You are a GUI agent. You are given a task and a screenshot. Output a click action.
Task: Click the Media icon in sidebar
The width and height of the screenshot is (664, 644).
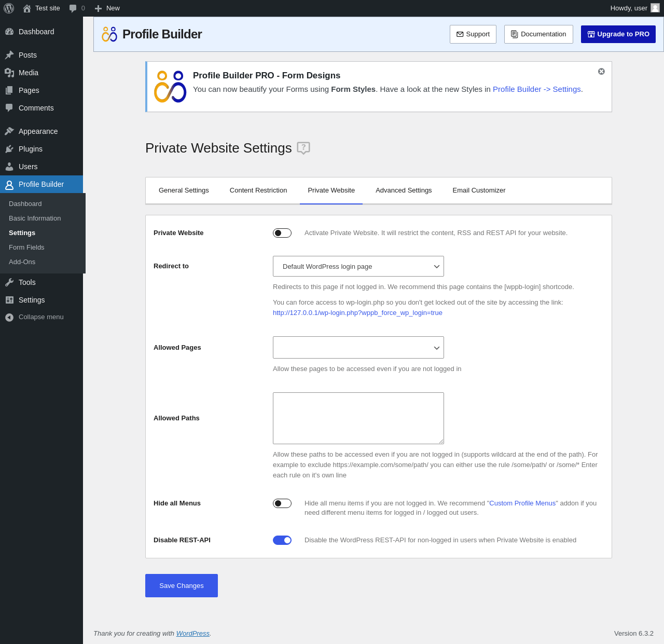9,73
